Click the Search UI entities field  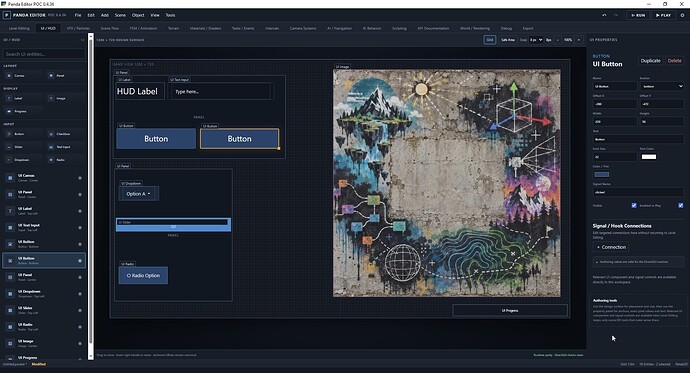click(44, 54)
